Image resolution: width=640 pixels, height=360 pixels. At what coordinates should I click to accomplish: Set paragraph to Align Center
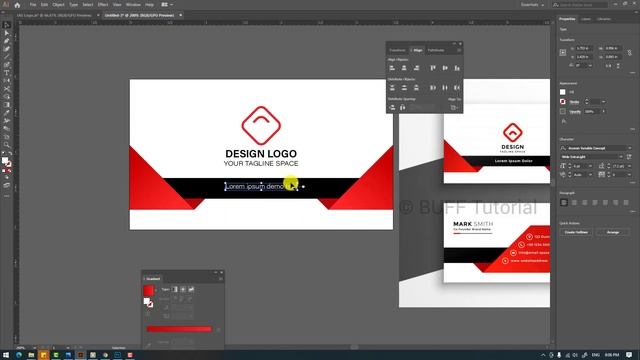click(574, 202)
